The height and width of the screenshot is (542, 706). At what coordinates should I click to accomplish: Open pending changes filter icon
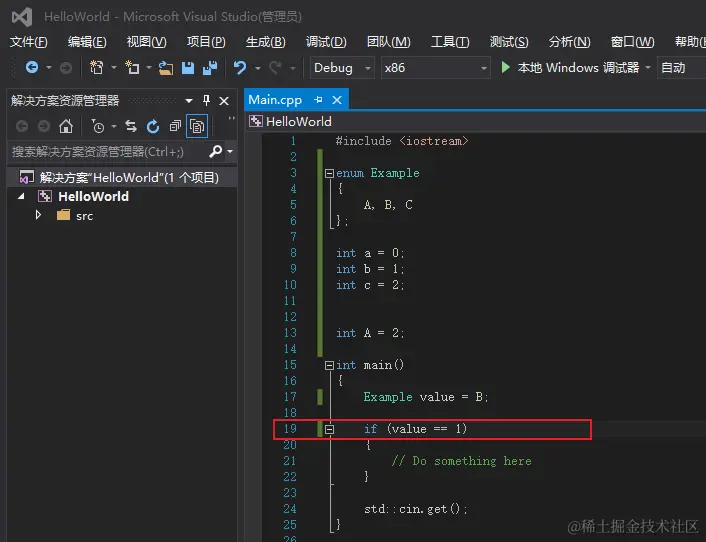coord(97,127)
